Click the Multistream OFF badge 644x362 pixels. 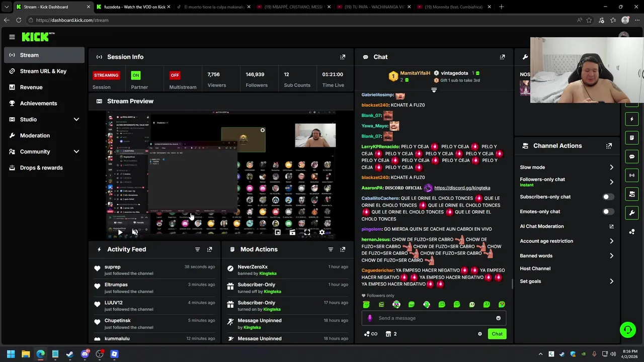(x=175, y=75)
